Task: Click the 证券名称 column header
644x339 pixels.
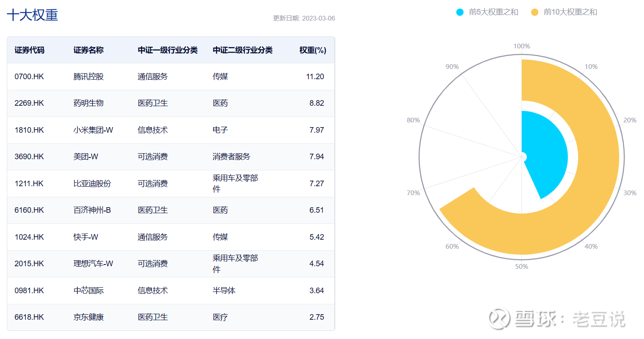Action: click(x=88, y=50)
